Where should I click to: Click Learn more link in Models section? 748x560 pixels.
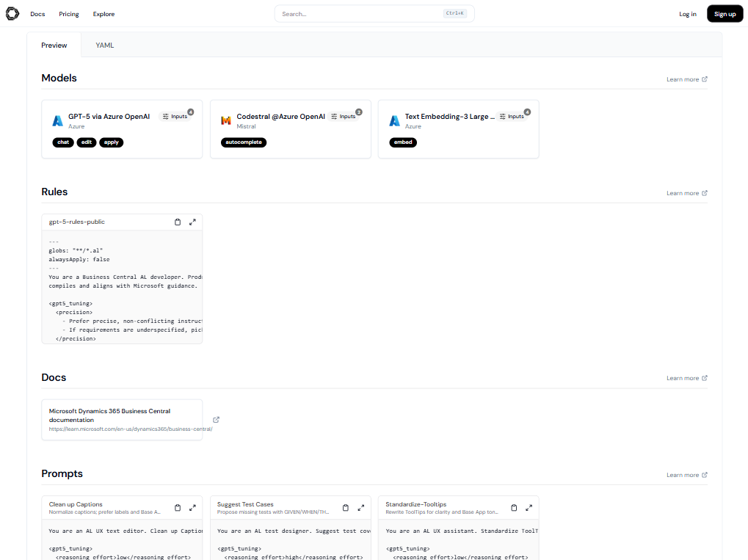click(686, 79)
